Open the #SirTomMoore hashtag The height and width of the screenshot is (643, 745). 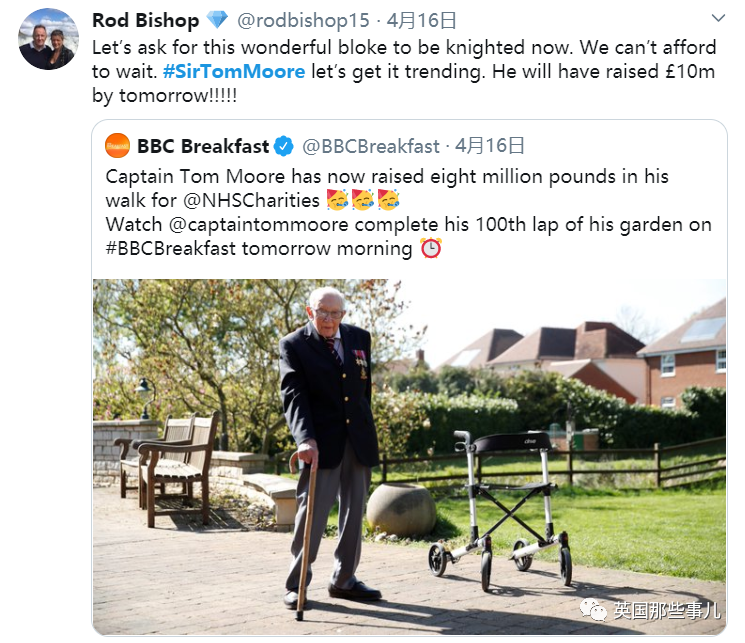[234, 72]
